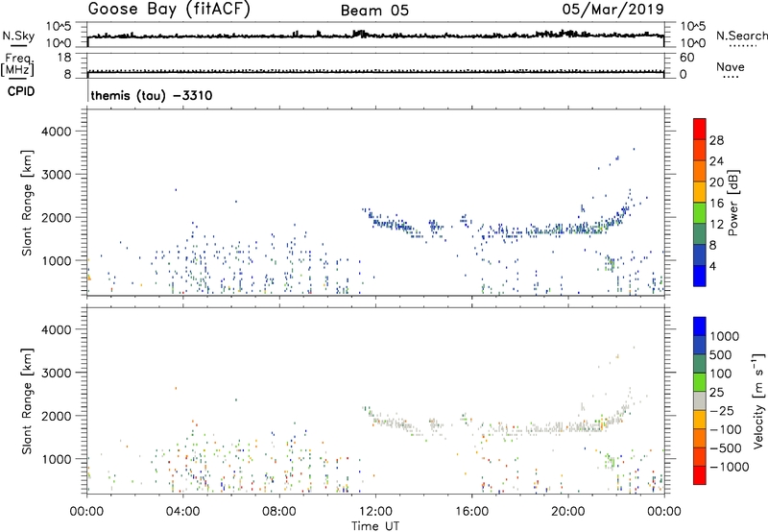Click the '20:00' time axis tick label

(568, 512)
